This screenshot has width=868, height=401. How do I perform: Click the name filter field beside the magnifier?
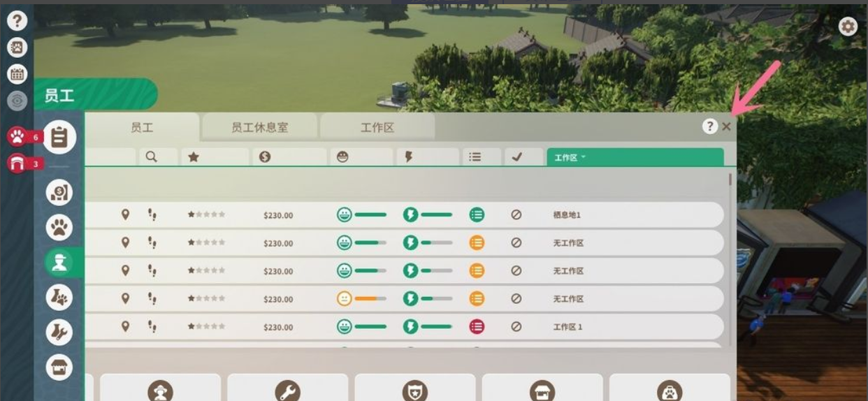click(x=110, y=157)
